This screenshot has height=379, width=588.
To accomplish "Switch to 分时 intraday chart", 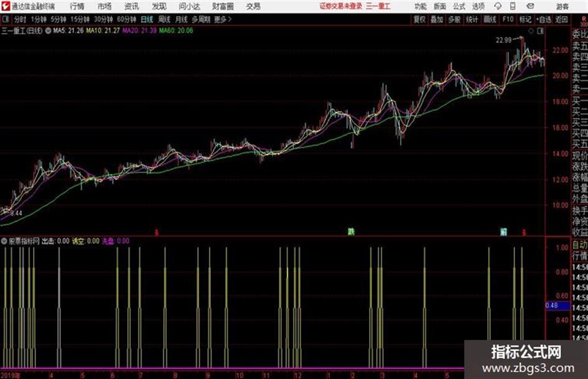I will coord(21,19).
